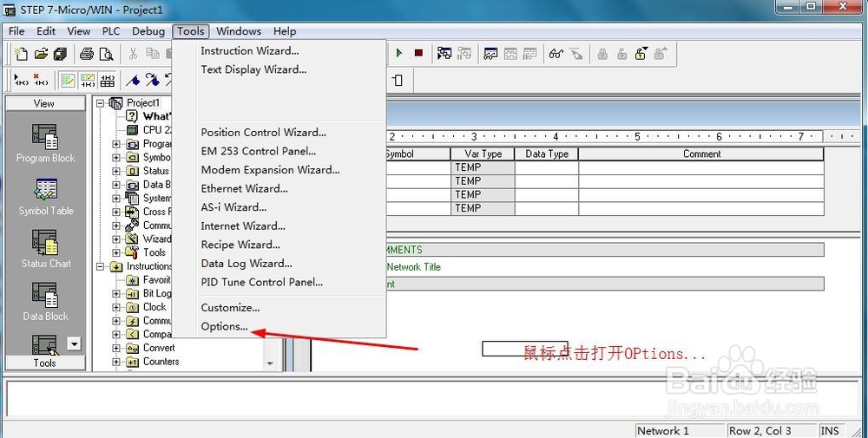Image resolution: width=868 pixels, height=438 pixels.
Task: Click the Var Type column header
Action: click(483, 154)
